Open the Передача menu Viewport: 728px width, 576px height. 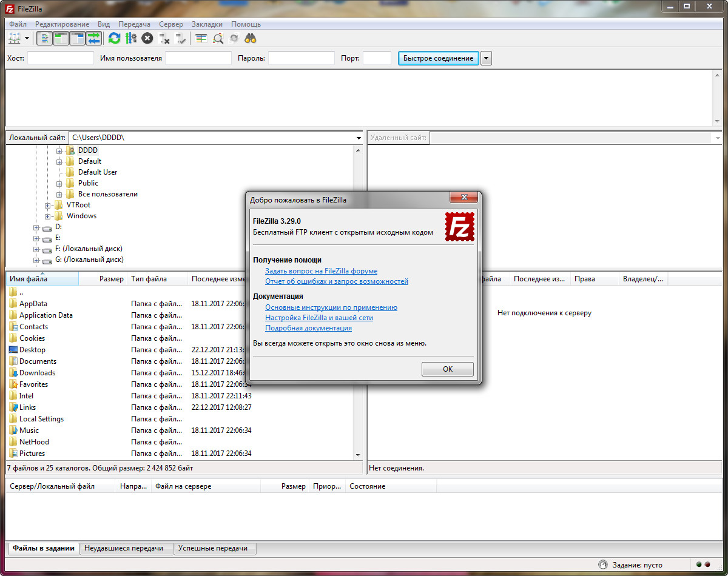(x=134, y=24)
